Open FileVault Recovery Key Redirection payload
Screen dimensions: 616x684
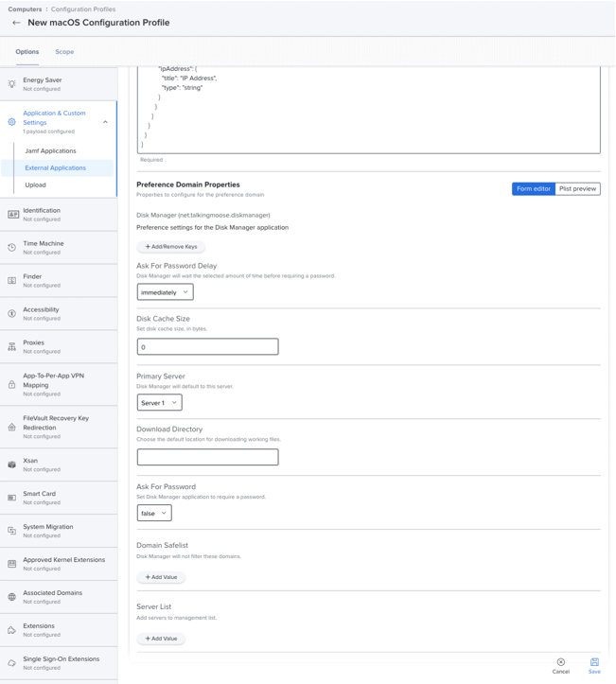59,427
